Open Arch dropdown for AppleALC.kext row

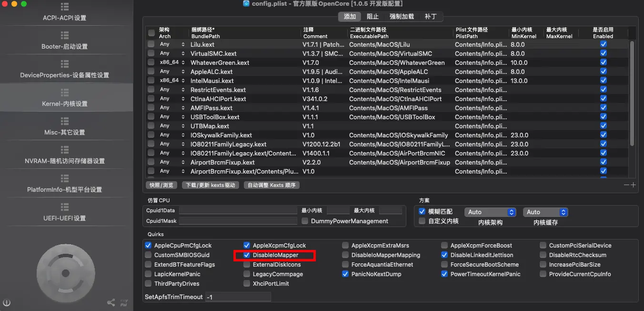pos(172,72)
